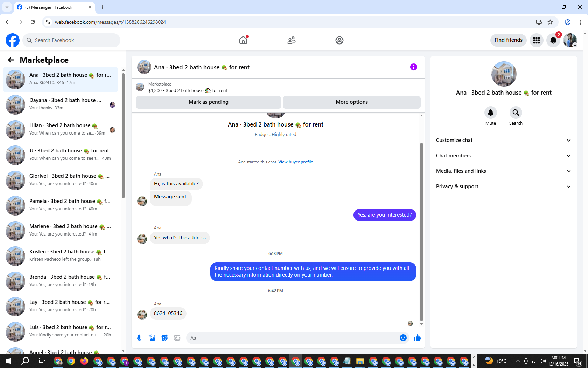Attach a file with the photo icon

pos(152,338)
